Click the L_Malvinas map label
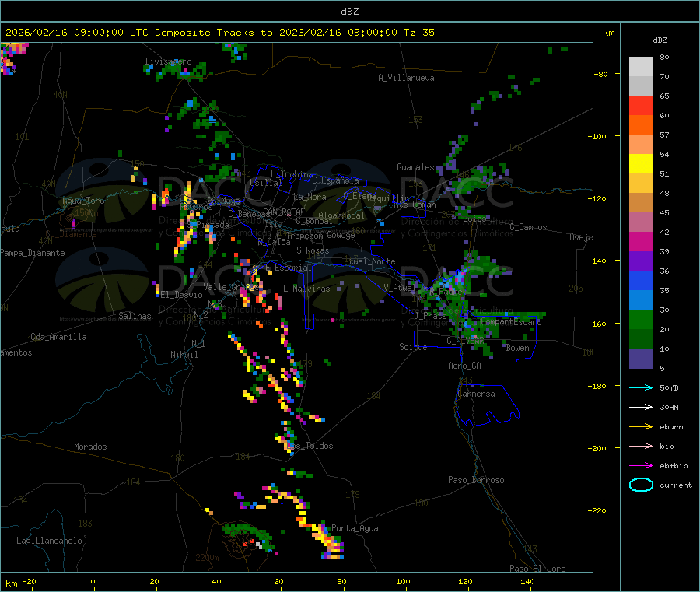 (x=306, y=289)
